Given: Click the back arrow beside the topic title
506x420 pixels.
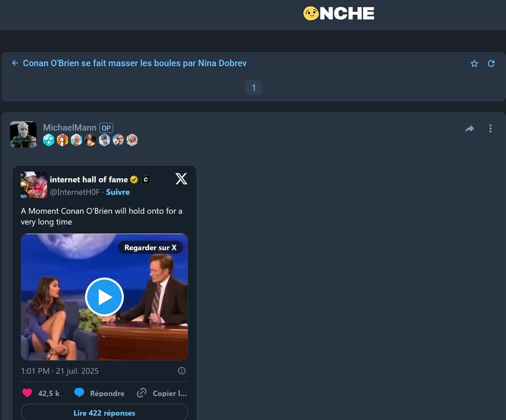Looking at the screenshot, I should (15, 63).
